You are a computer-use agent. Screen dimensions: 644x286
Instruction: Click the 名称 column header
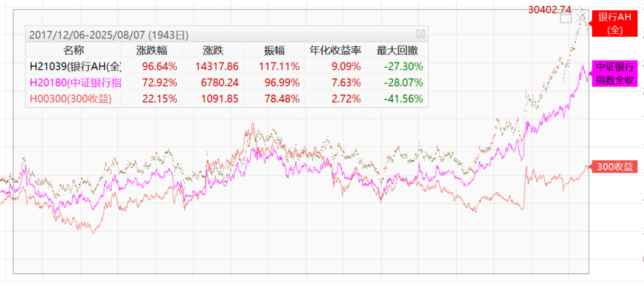(x=73, y=50)
